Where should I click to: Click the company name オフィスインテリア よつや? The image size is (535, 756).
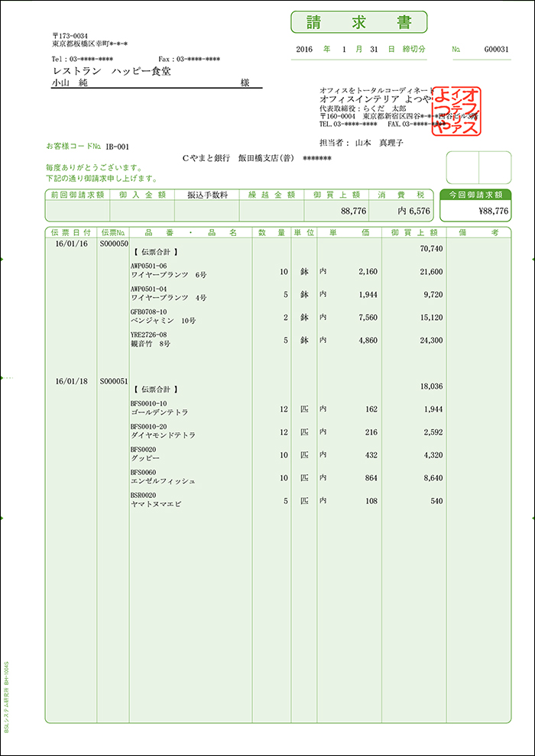click(376, 99)
